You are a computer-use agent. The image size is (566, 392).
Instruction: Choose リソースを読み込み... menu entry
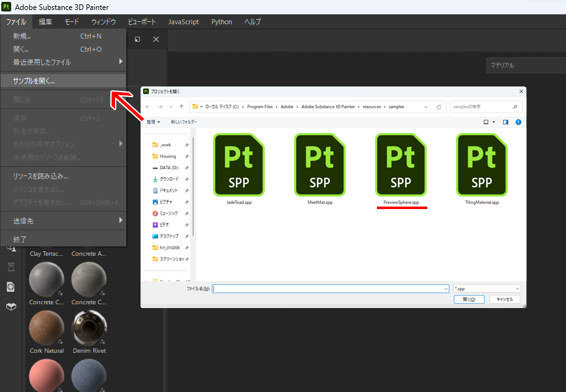(63, 176)
